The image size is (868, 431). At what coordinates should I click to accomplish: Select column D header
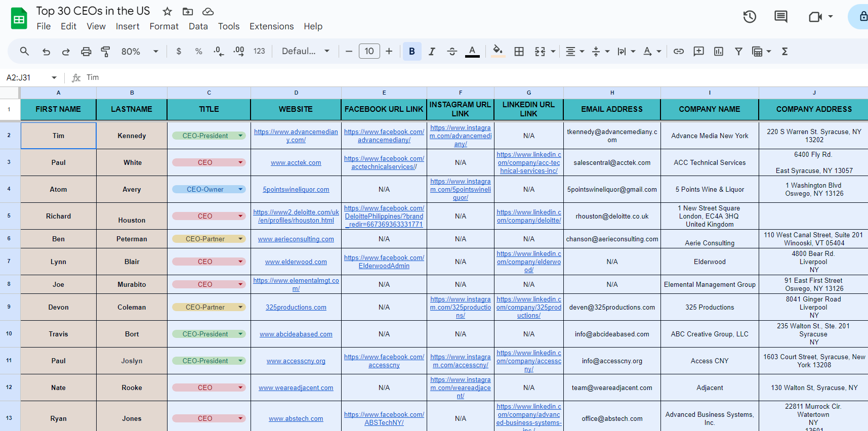pos(296,93)
